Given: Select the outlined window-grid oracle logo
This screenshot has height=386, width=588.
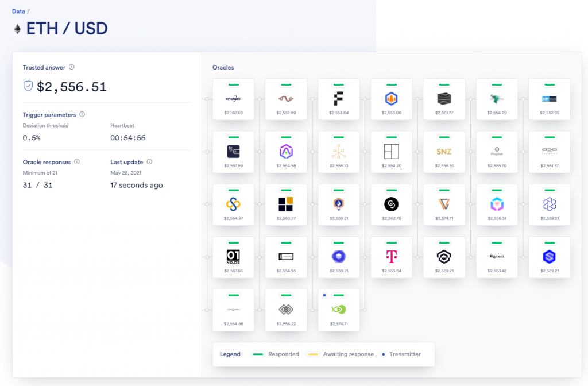Looking at the screenshot, I should [x=392, y=152].
